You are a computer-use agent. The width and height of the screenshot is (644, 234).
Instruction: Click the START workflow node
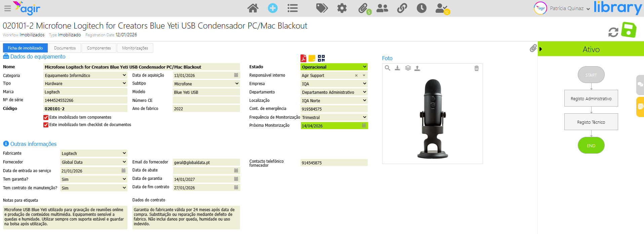pos(591,75)
